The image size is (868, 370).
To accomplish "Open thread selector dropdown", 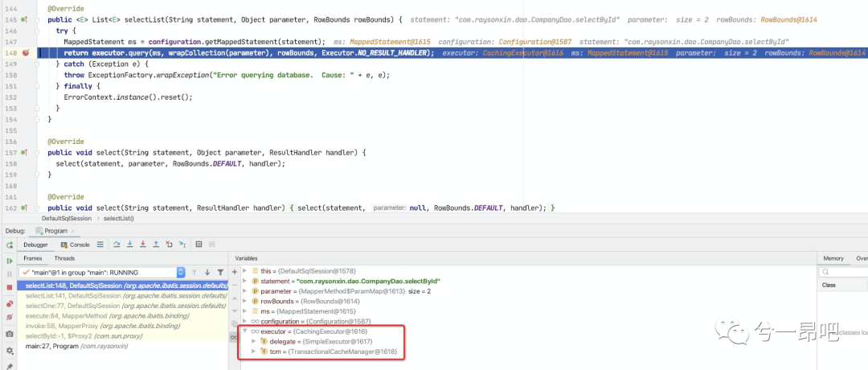I will click(181, 273).
